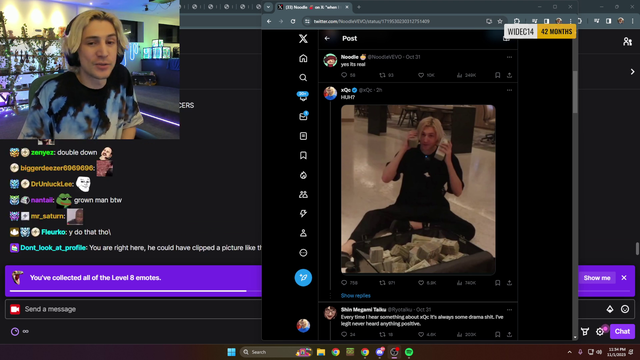
Task: Open Messages envelope in X sidebar
Action: (303, 116)
